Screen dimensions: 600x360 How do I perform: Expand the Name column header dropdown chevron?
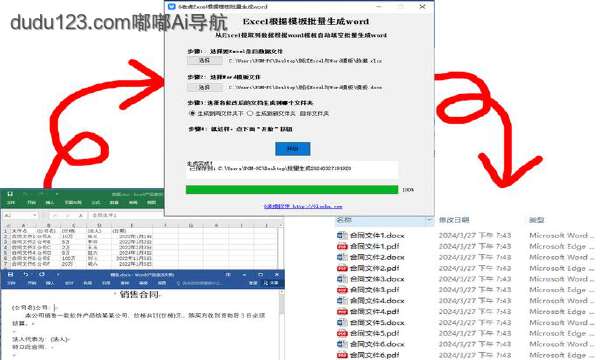click(429, 220)
